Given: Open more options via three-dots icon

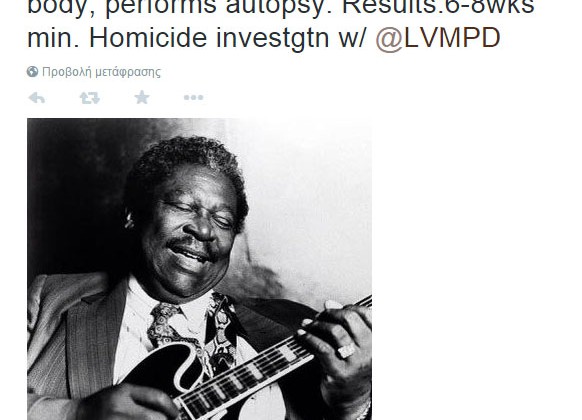Looking at the screenshot, I should [x=193, y=98].
